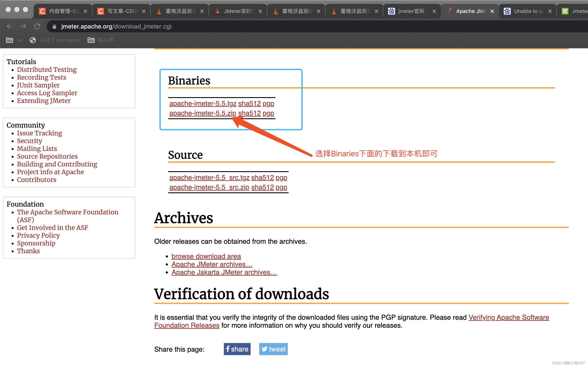Viewport: 588px width, 367px height.
Task: Close the 写文章-CSD tab
Action: (x=144, y=11)
